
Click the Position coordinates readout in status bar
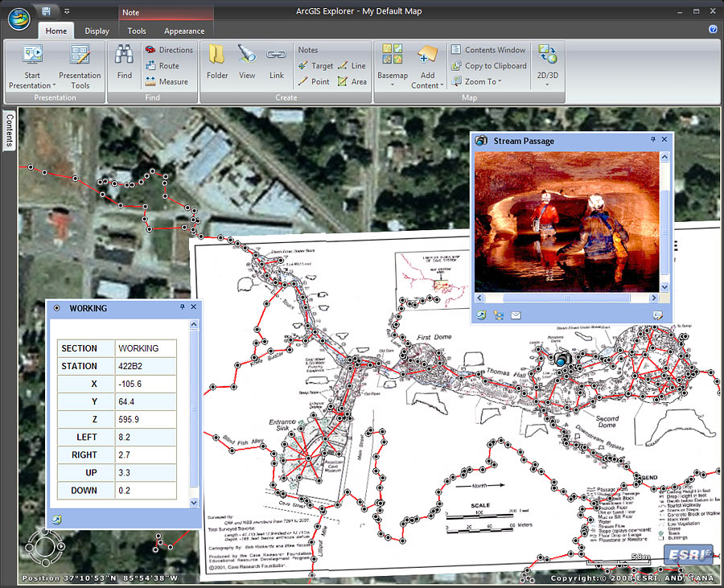pyautogui.click(x=100, y=578)
